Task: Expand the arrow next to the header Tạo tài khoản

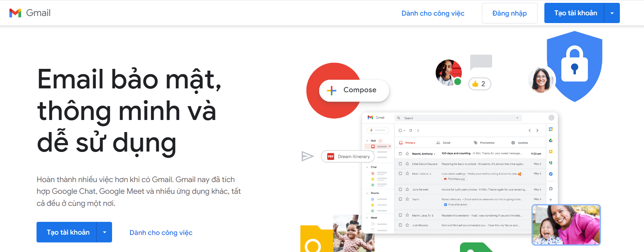Action: click(612, 13)
